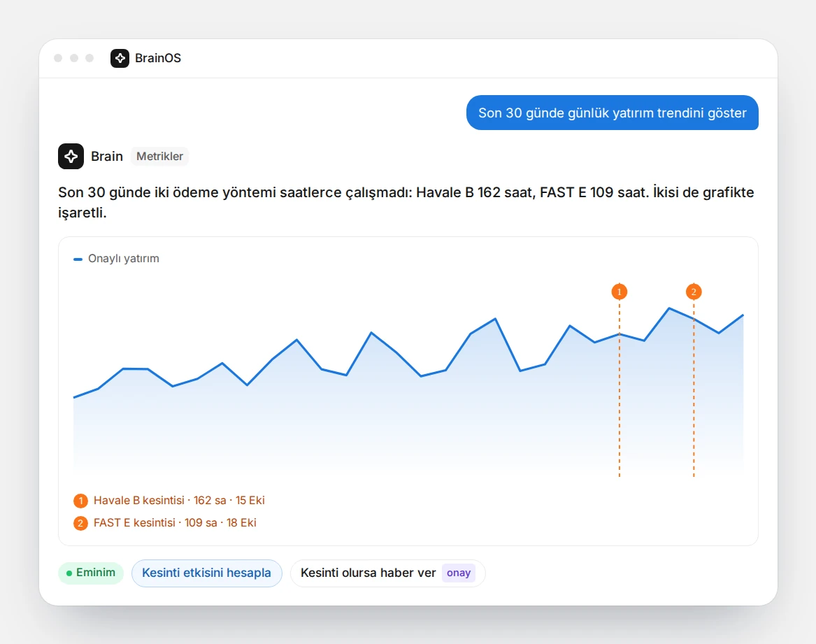Select orange marker 2 on the chart

pos(694,292)
